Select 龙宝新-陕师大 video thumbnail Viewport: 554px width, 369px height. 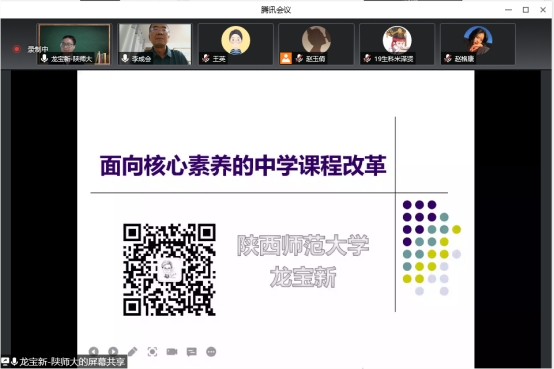74,44
